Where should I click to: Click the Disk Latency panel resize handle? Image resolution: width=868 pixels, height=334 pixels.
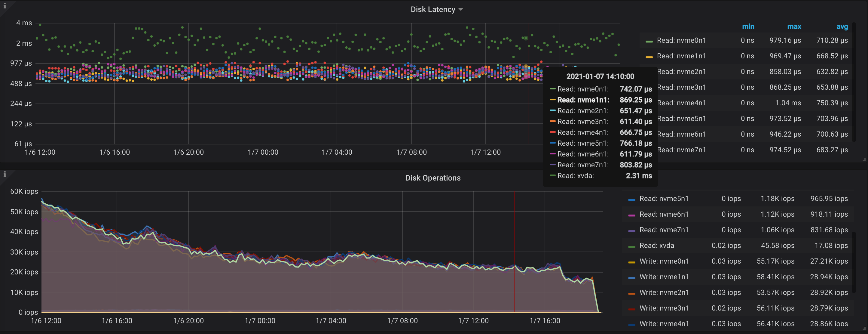click(x=864, y=160)
